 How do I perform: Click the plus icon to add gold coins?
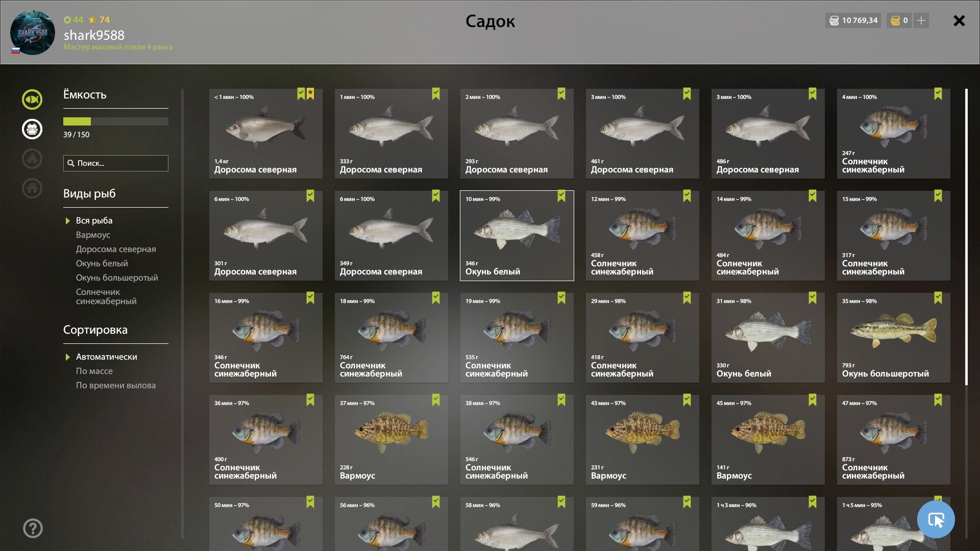click(x=921, y=20)
